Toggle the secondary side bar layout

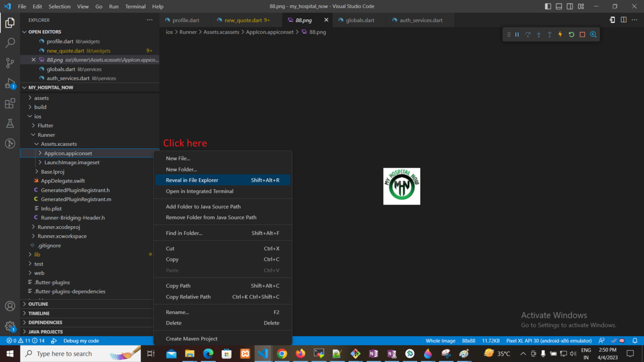click(x=570, y=7)
